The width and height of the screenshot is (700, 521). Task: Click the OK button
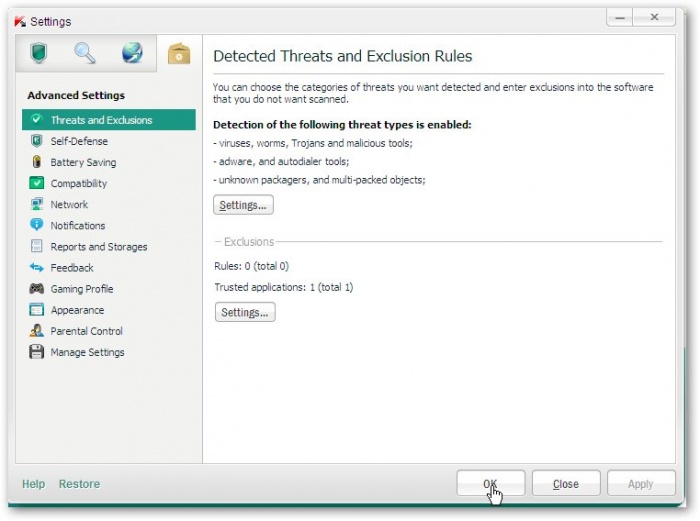click(490, 483)
